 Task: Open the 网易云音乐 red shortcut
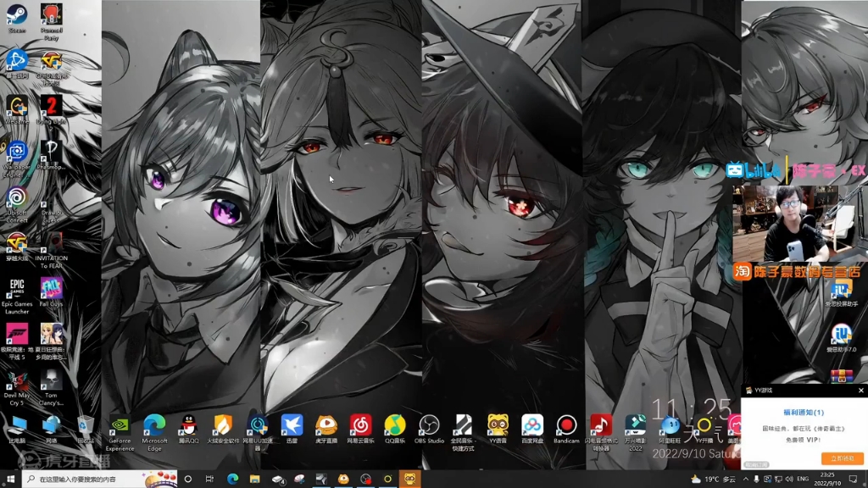pos(360,430)
